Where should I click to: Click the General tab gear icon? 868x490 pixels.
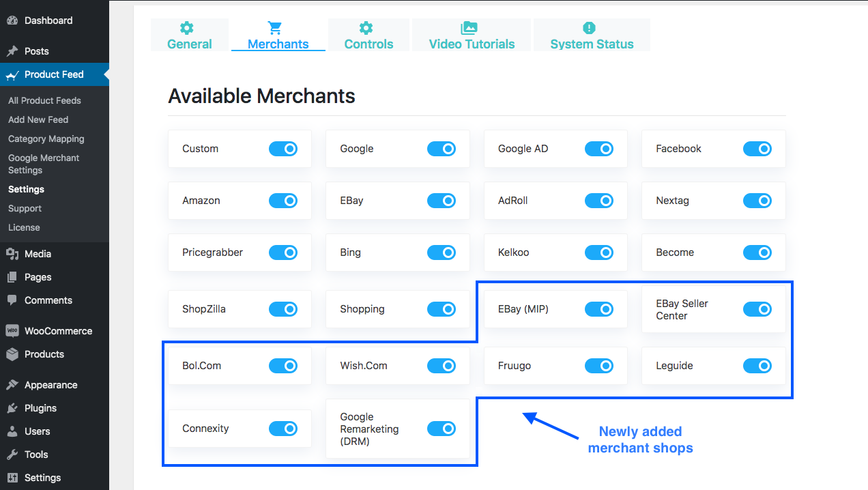click(187, 28)
